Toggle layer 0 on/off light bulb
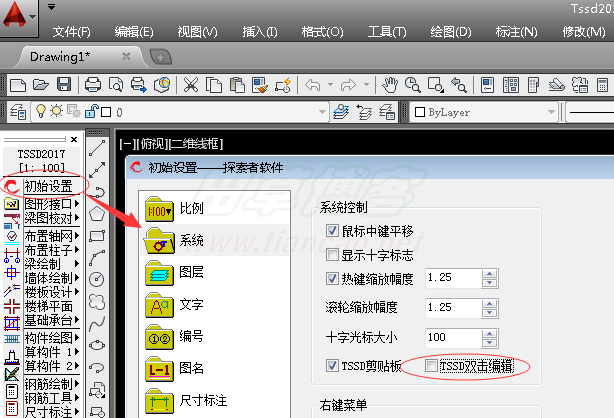Screen dimensions: 614x418 (x=41, y=111)
